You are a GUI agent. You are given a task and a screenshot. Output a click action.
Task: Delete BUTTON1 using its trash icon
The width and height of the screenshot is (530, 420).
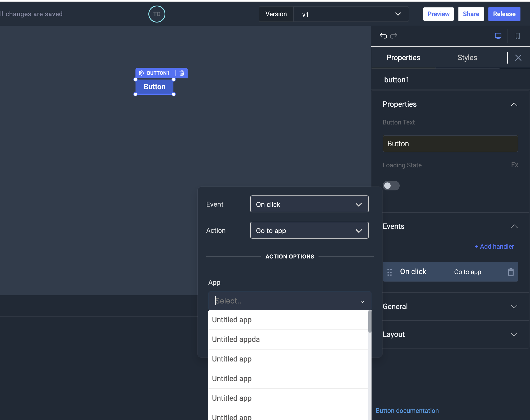pos(182,73)
